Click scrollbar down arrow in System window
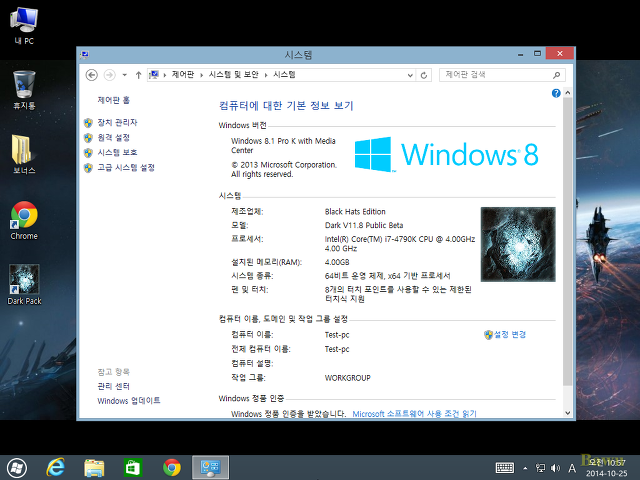This screenshot has width=640, height=480. click(567, 413)
